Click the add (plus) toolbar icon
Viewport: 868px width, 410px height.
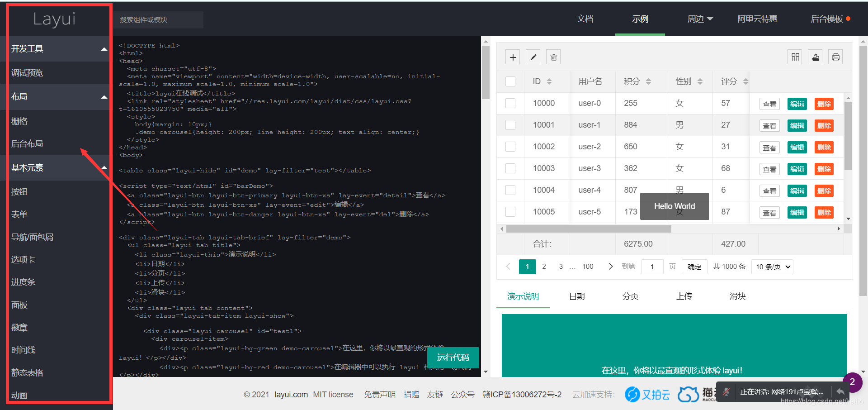pos(513,57)
